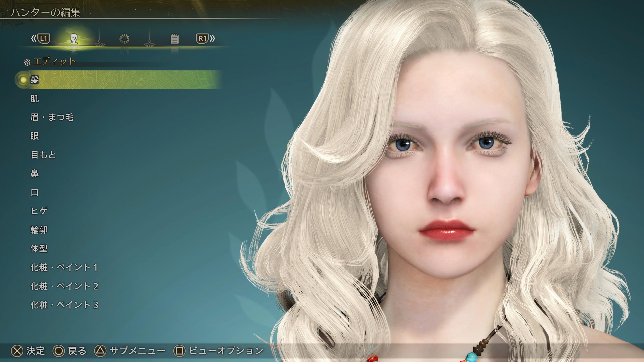Click the エディット section header

click(x=54, y=61)
